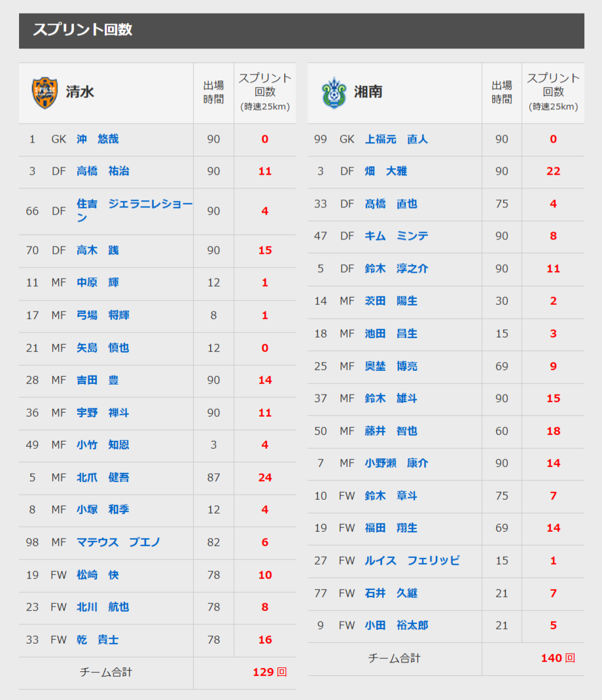Select player キム ミンテ

pyautogui.click(x=396, y=236)
